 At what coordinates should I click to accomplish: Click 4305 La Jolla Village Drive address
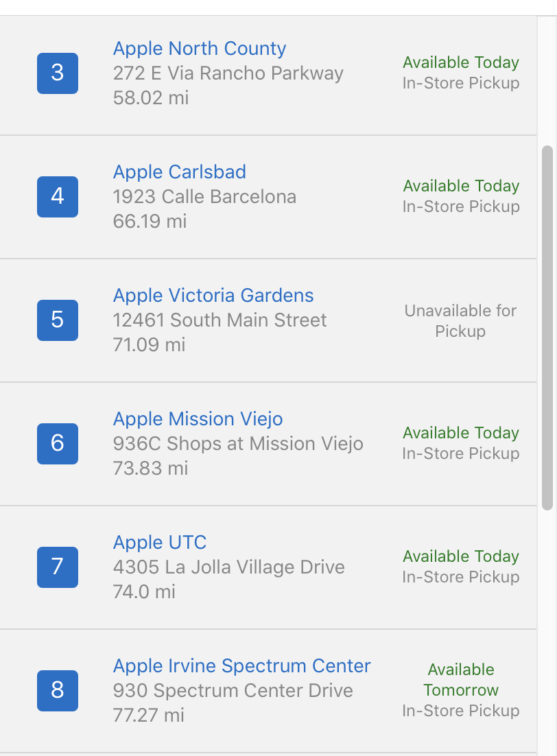[228, 567]
